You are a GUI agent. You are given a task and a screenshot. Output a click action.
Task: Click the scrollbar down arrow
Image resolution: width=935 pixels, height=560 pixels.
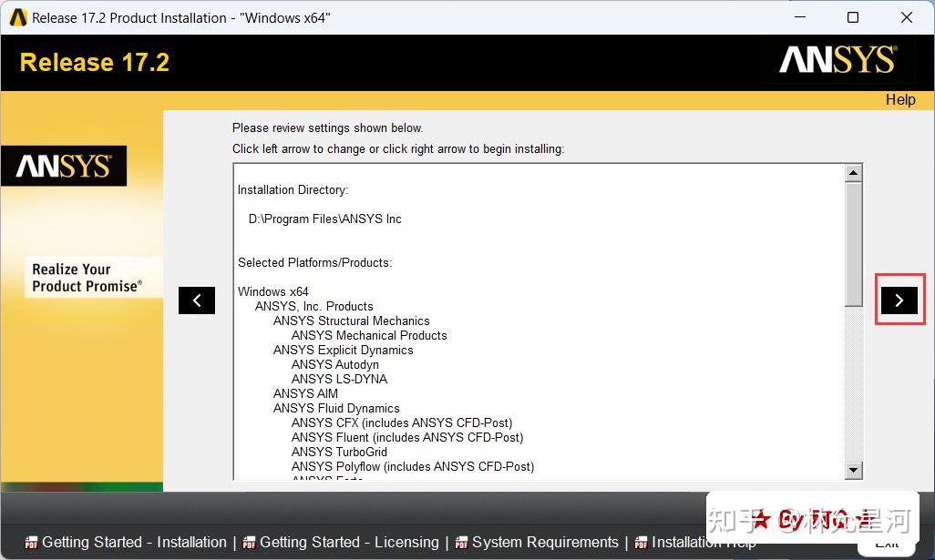[x=853, y=471]
